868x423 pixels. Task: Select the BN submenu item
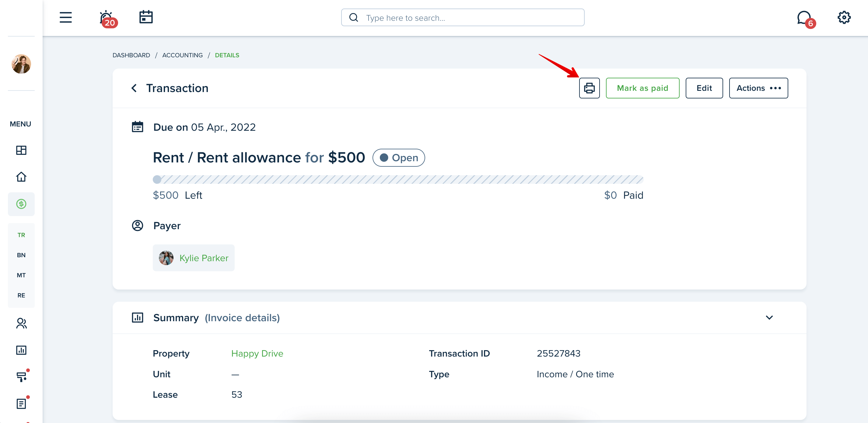coord(21,255)
